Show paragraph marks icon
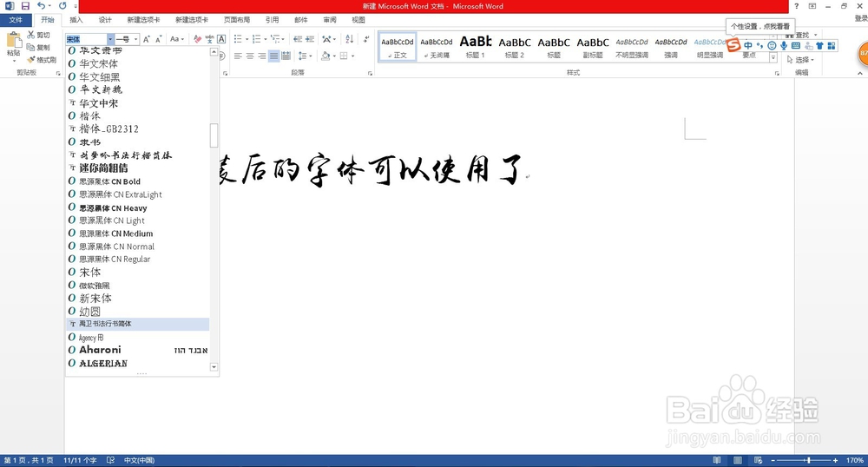 [x=366, y=39]
